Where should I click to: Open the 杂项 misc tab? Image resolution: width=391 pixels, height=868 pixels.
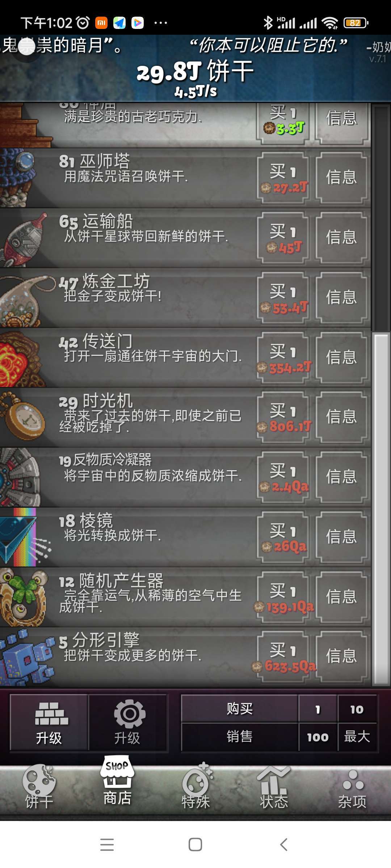click(352, 787)
